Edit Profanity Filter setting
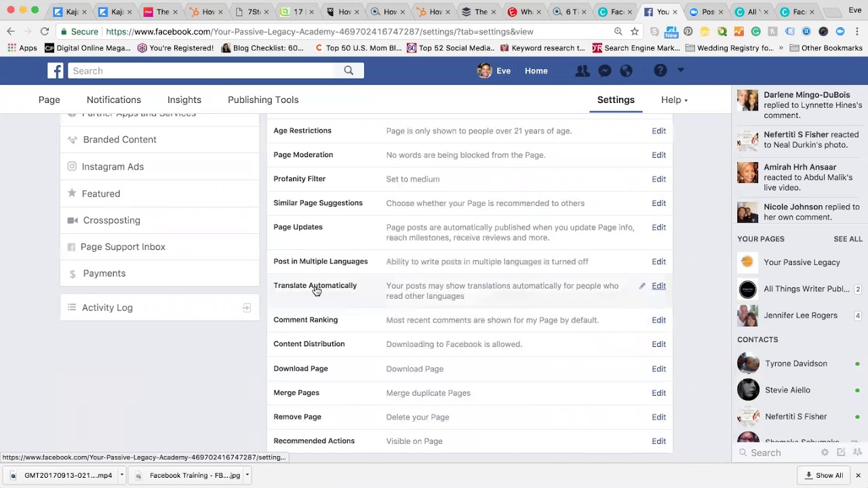The height and width of the screenshot is (488, 868). pyautogui.click(x=658, y=179)
